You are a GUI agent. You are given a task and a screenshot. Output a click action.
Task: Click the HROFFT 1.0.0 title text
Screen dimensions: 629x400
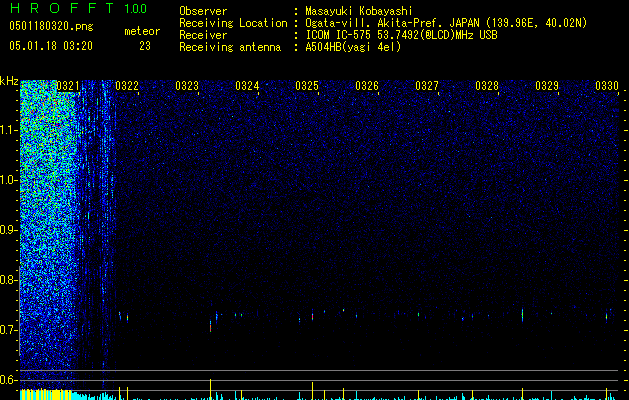pyautogui.click(x=78, y=8)
